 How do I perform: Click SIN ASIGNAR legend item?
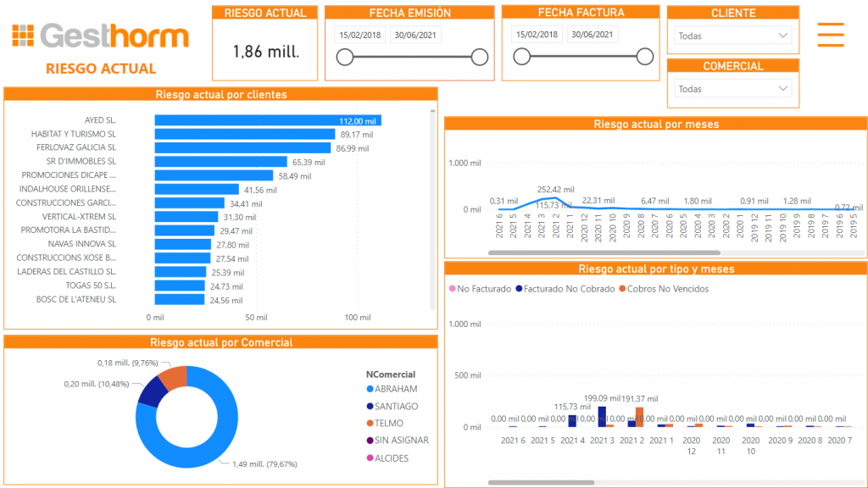coord(401,440)
